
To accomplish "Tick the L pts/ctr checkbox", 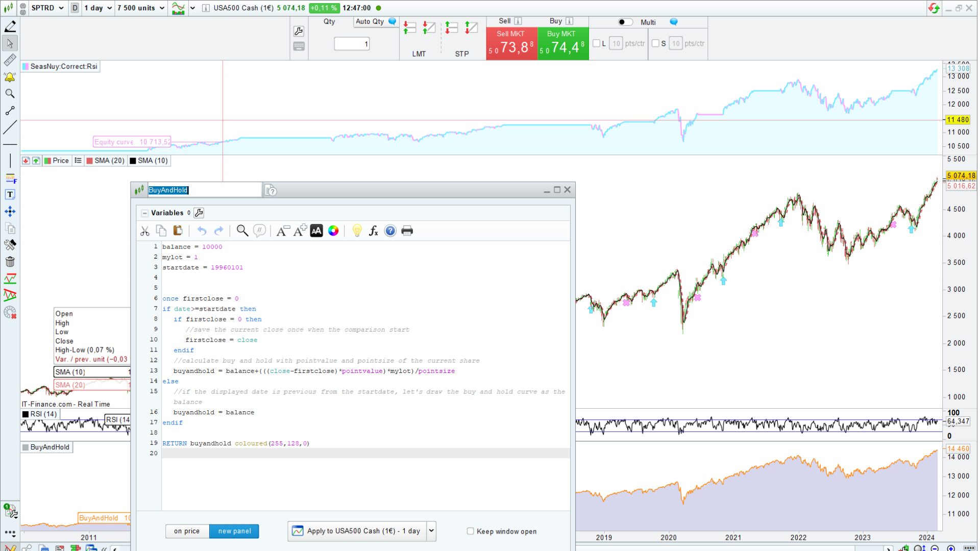I will (596, 43).
